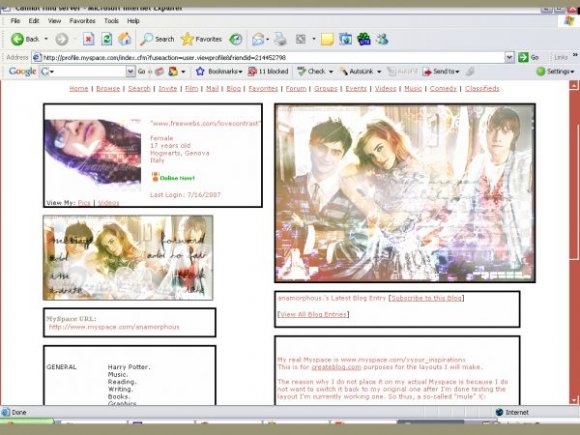The width and height of the screenshot is (580, 435).
Task: Click the Print icon
Action: 280,39
